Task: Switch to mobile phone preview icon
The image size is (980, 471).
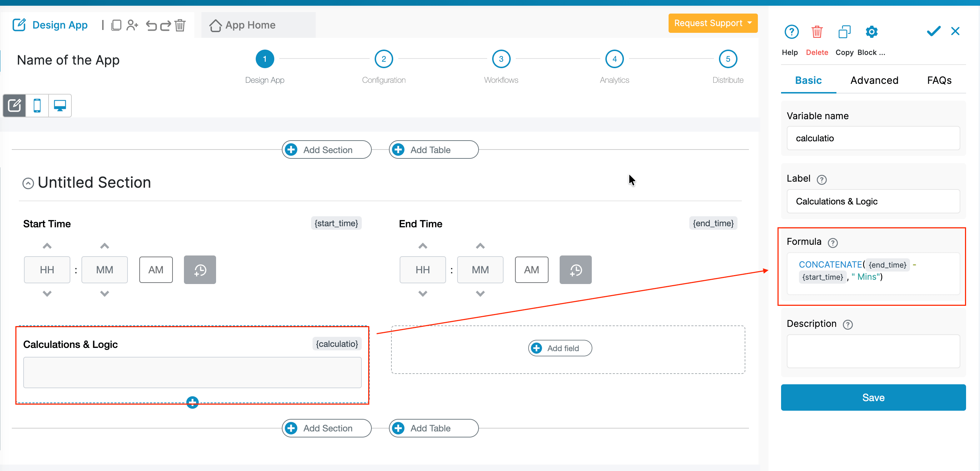Action: 37,105
